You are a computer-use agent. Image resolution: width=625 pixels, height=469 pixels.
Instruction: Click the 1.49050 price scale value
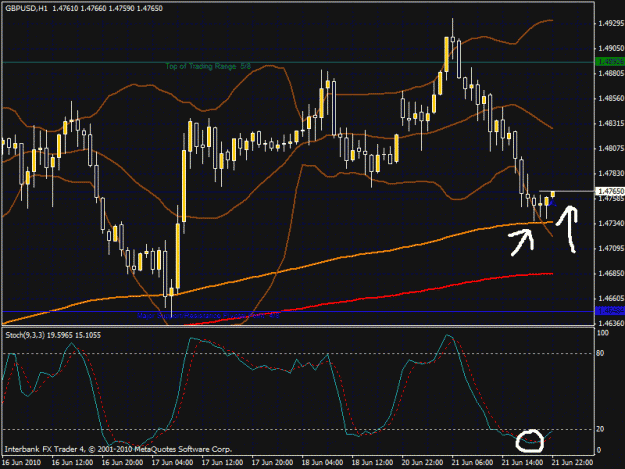(611, 49)
